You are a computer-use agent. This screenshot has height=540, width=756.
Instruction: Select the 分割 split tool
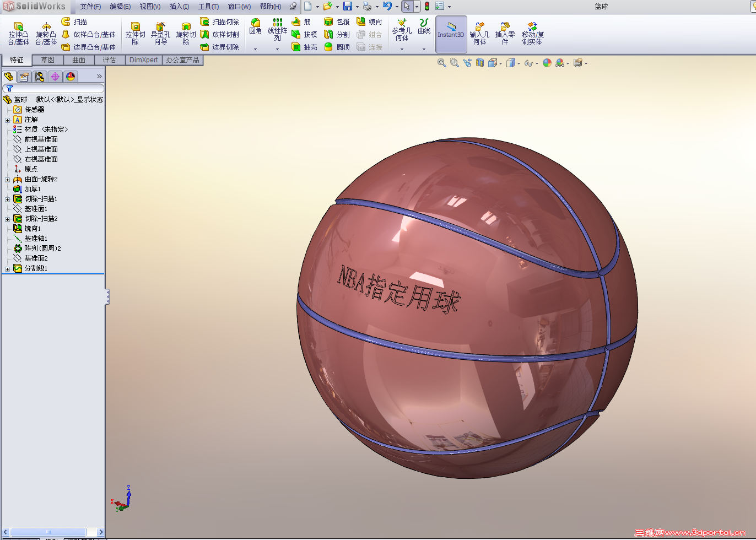[337, 34]
